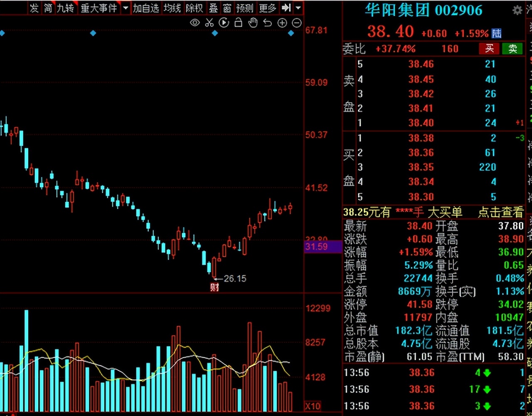Click the stock code 002906
Screen dimensions: 532x416
pyautogui.click(x=458, y=10)
